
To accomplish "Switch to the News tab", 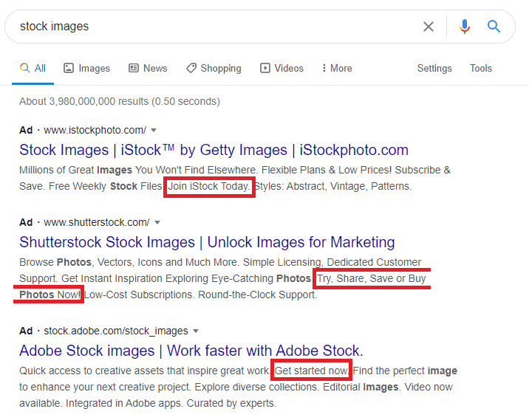I will click(148, 68).
